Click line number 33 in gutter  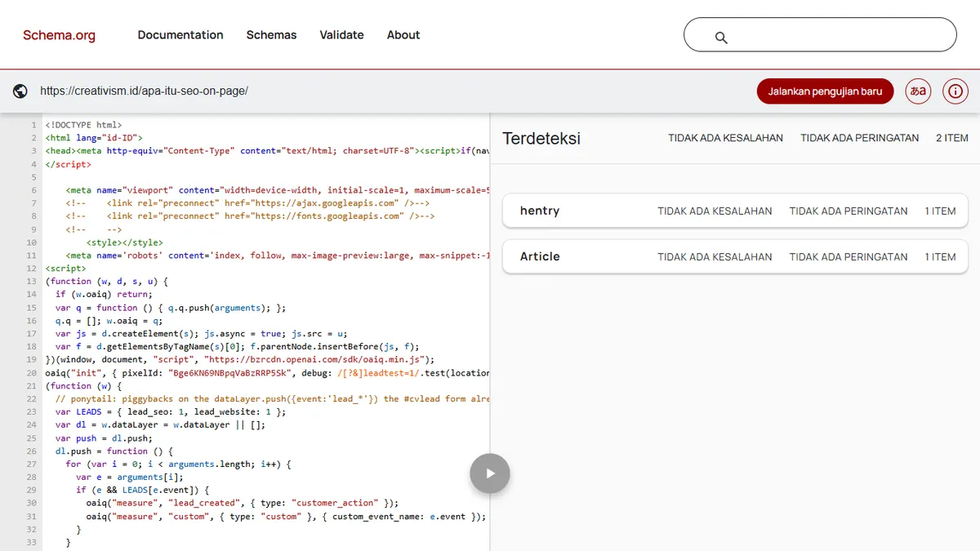(x=31, y=542)
